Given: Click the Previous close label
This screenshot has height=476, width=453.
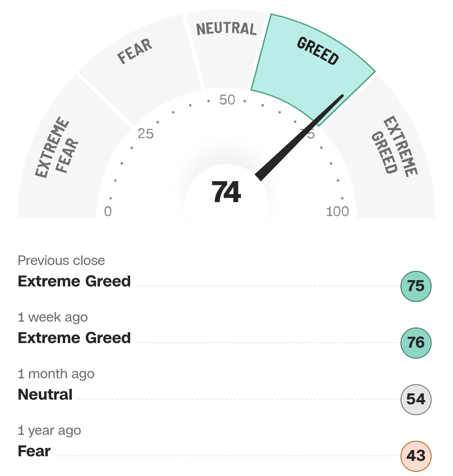Looking at the screenshot, I should 61,260.
